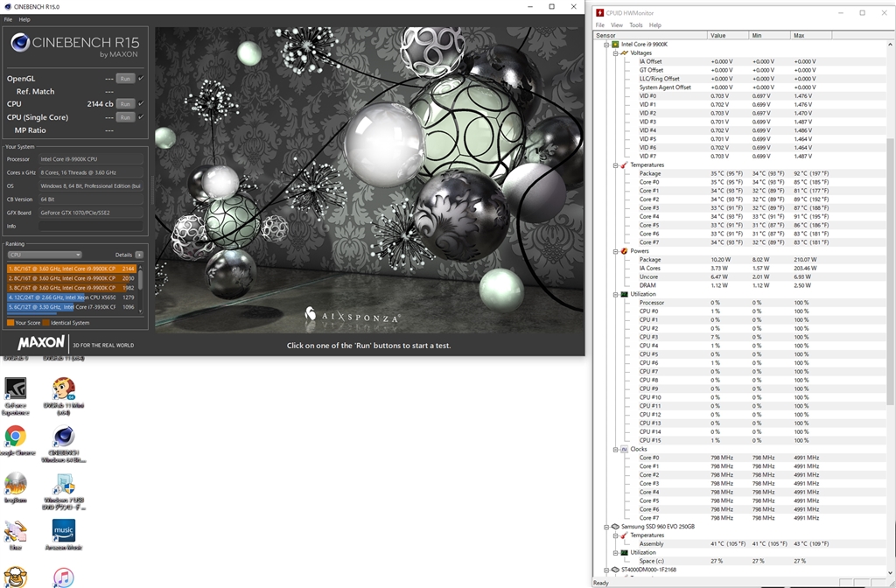The height and width of the screenshot is (588, 896).
Task: Toggle the OpenGL test checkmark
Action: click(141, 78)
